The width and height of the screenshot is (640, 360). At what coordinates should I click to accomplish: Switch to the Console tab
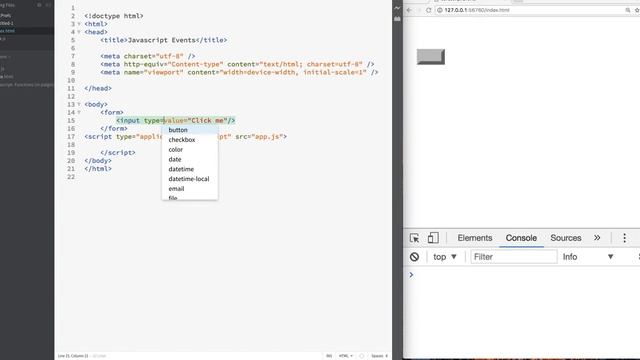click(521, 238)
